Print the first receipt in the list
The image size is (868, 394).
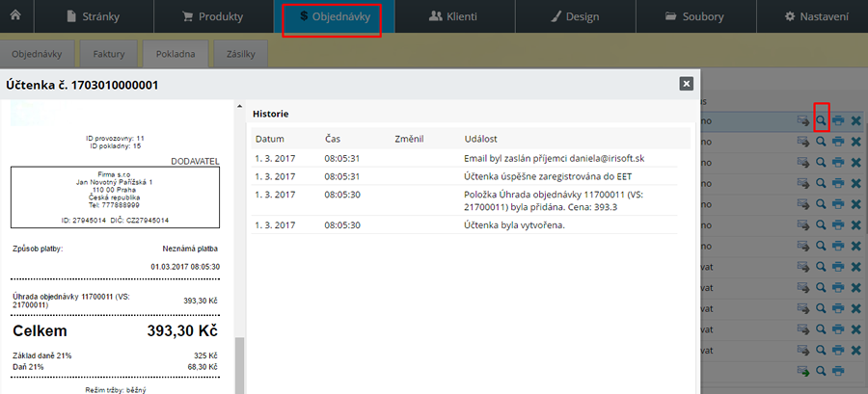(839, 121)
